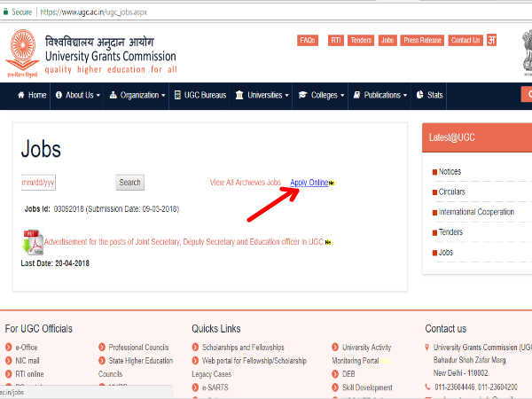
Task: Click arrow bullet beside RTI online
Action: pyautogui.click(x=9, y=374)
